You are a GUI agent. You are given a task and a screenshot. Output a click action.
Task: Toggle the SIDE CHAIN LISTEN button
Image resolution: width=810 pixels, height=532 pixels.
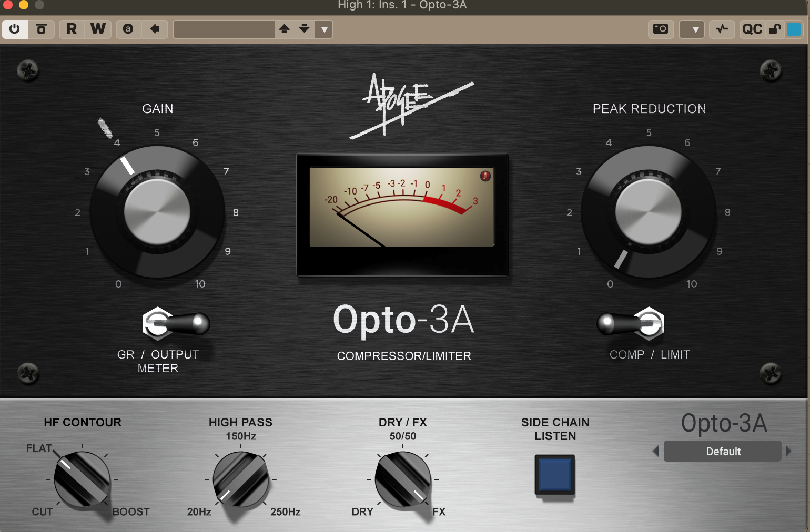555,475
